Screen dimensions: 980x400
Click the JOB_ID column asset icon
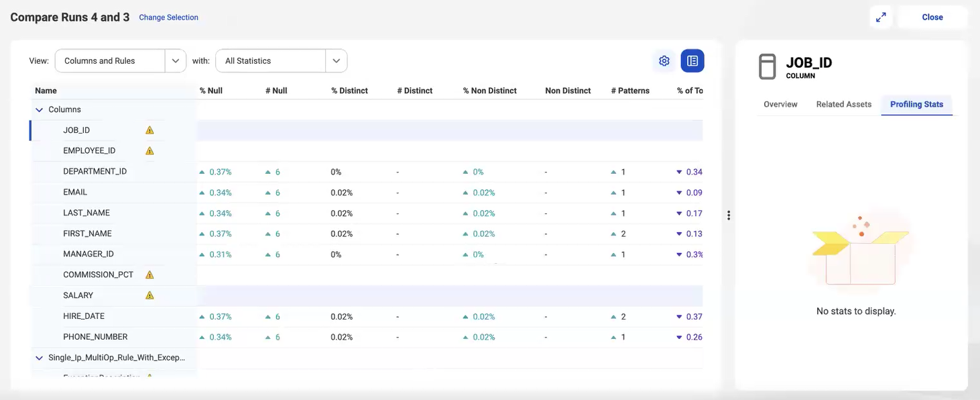click(x=768, y=66)
